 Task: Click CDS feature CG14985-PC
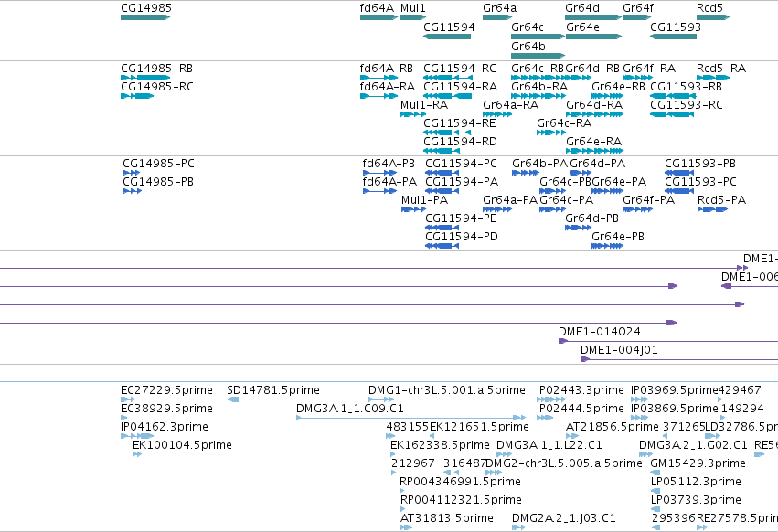(x=131, y=173)
